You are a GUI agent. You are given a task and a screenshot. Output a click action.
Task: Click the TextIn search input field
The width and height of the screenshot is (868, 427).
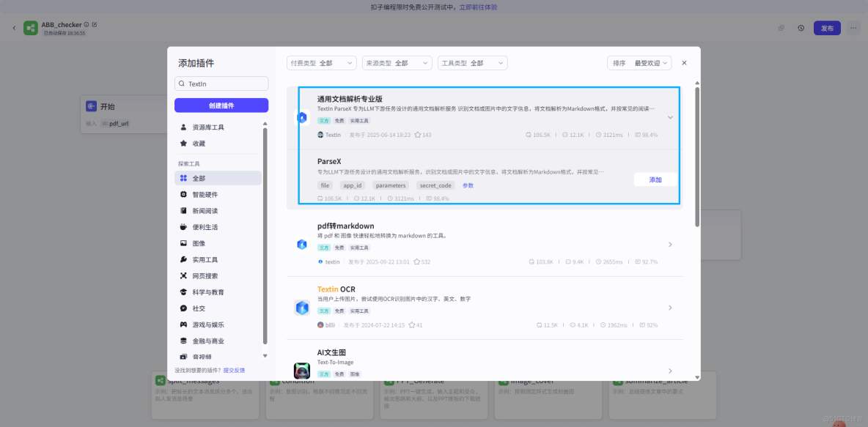(x=220, y=83)
